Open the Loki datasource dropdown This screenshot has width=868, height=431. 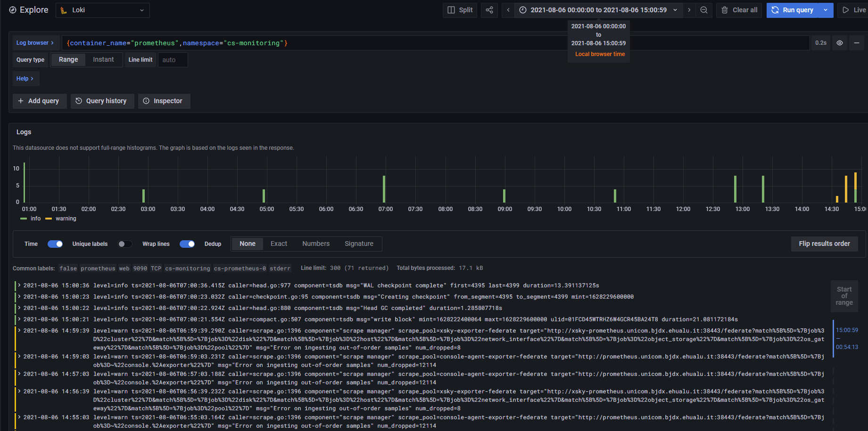pyautogui.click(x=103, y=10)
